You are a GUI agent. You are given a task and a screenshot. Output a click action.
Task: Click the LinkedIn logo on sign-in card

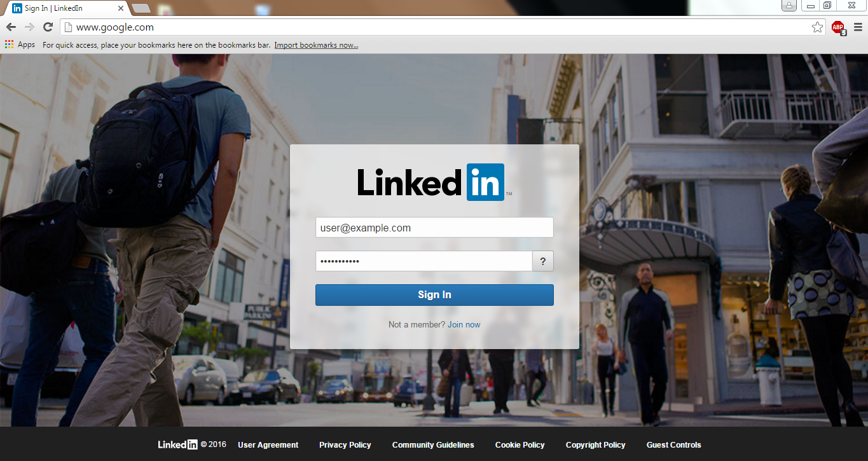434,182
